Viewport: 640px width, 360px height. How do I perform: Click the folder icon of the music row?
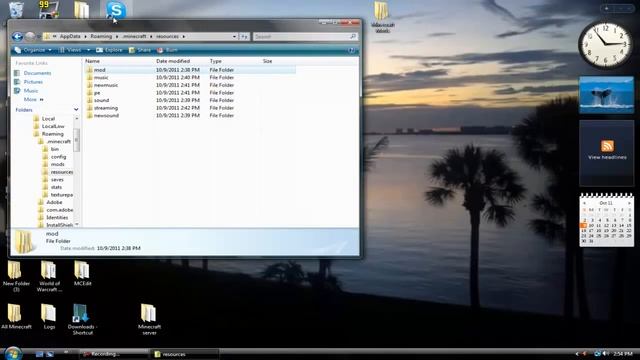[89, 78]
